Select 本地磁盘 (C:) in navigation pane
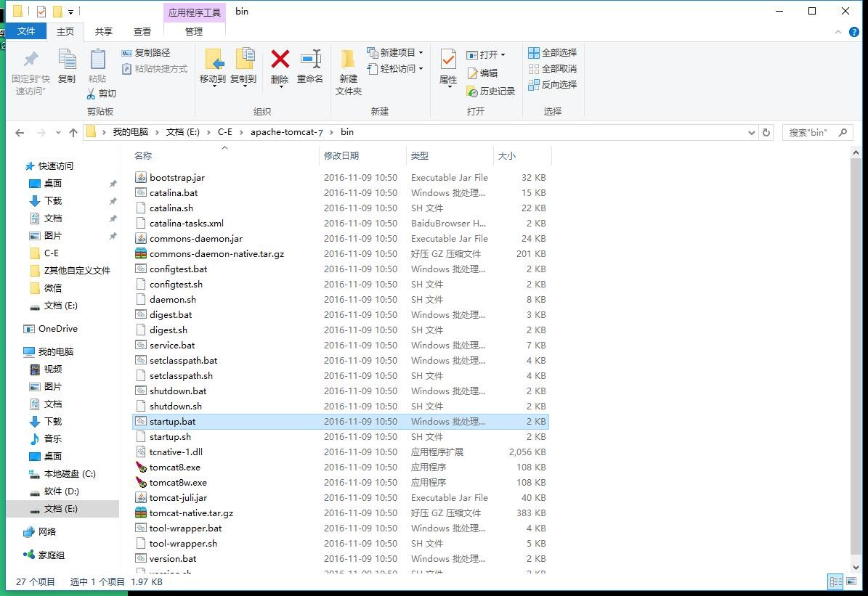The height and width of the screenshot is (596, 868). [x=70, y=474]
